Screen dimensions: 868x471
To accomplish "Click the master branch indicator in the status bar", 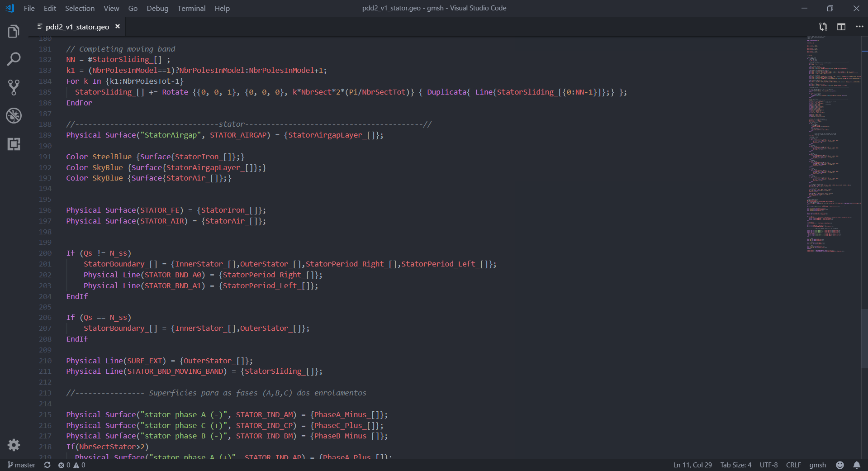I will click(22, 465).
